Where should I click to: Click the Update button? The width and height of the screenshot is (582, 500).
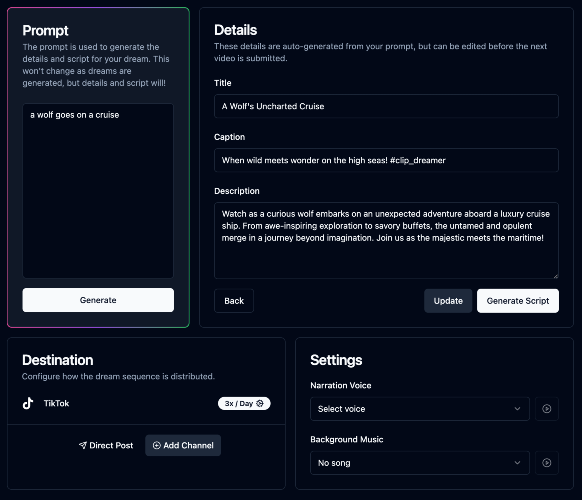tap(448, 301)
